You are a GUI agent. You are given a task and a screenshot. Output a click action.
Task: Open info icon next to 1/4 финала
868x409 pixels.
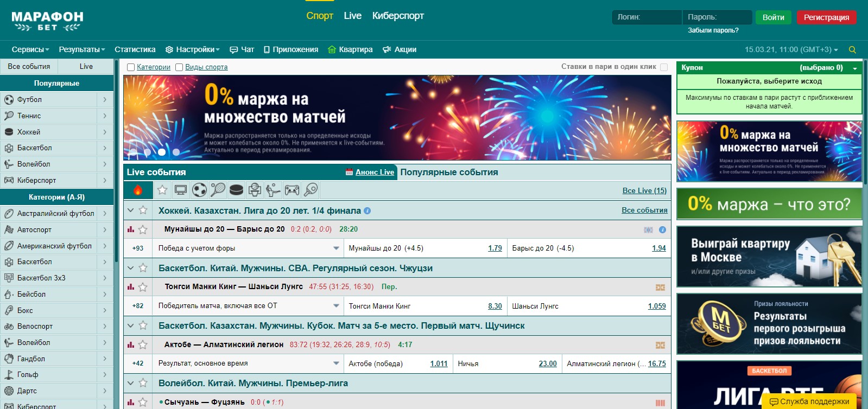click(x=367, y=211)
